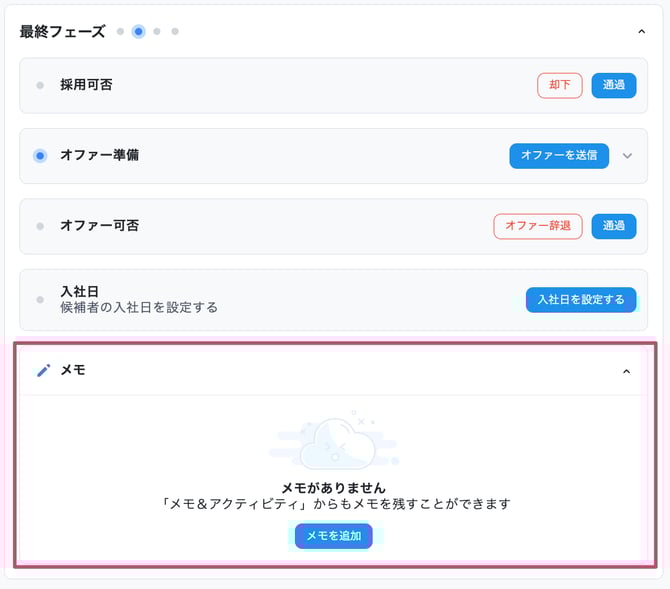Click 通過 in the オファー可否 row
The image size is (670, 589).
613,226
